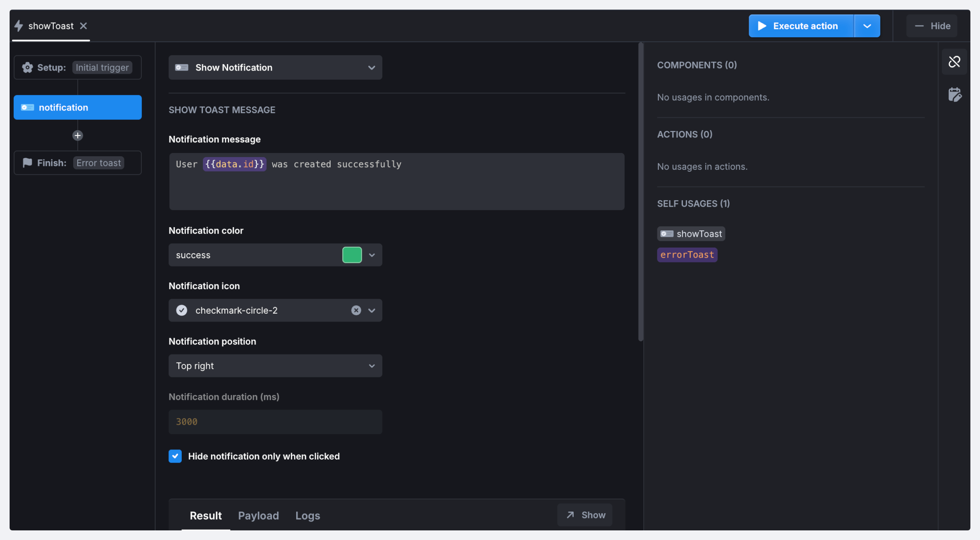This screenshot has width=980, height=540.
Task: Click the gear icon in Setup step
Action: 27,67
